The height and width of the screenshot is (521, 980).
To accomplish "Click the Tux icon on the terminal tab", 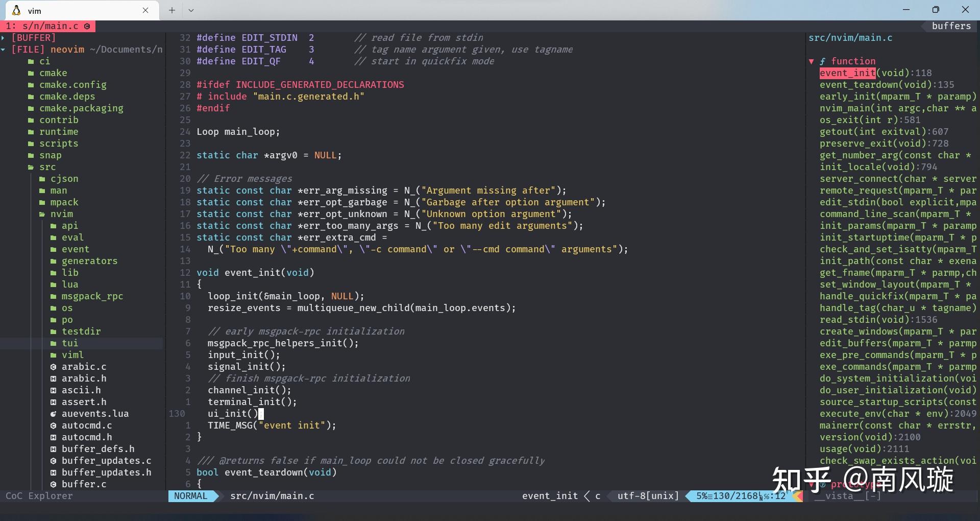I will click(x=16, y=10).
